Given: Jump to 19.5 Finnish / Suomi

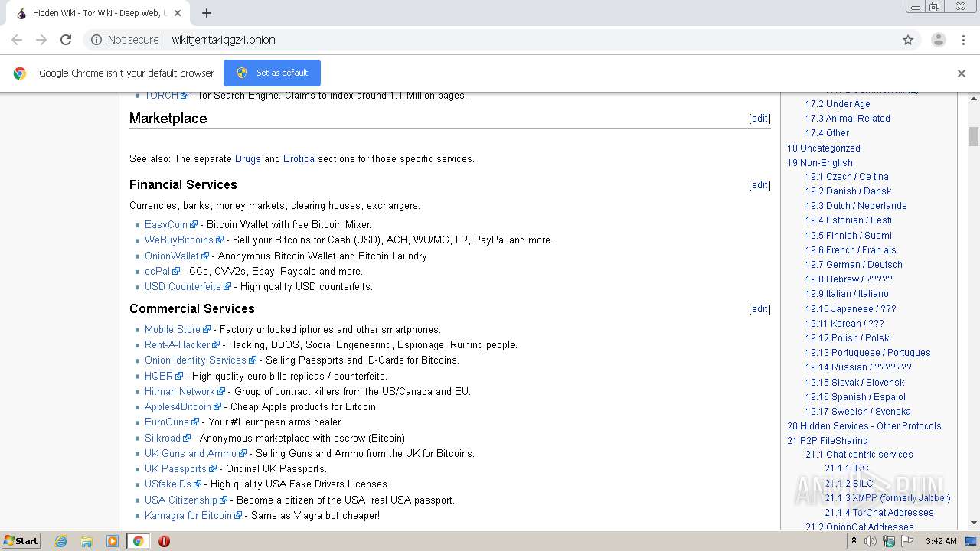Looking at the screenshot, I should [848, 236].
